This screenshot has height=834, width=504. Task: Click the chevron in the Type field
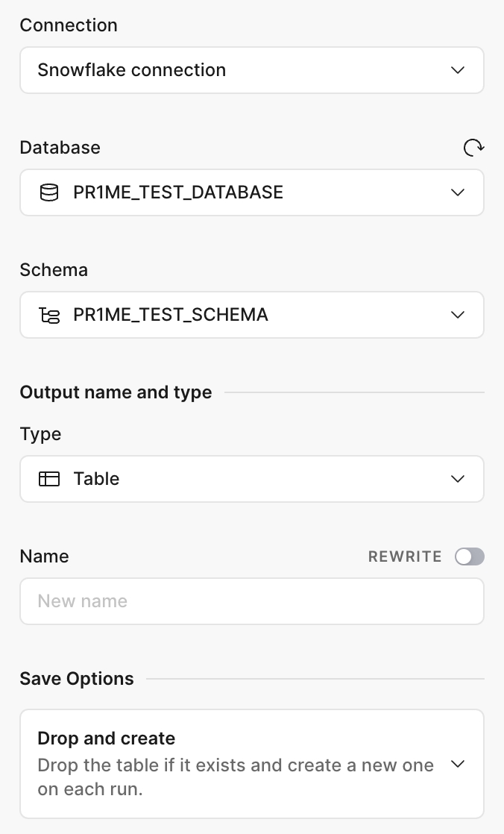(x=458, y=479)
